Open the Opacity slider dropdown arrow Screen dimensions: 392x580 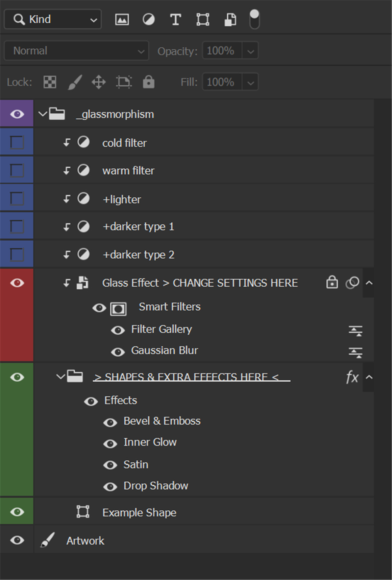pos(250,51)
